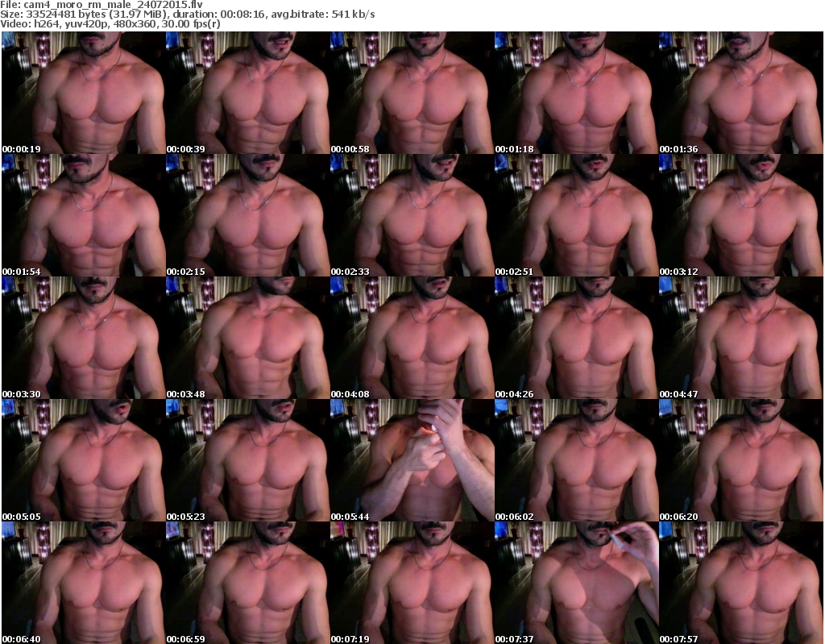Click the 00:02:51 timestamp label
825x644 pixels.
(x=511, y=272)
